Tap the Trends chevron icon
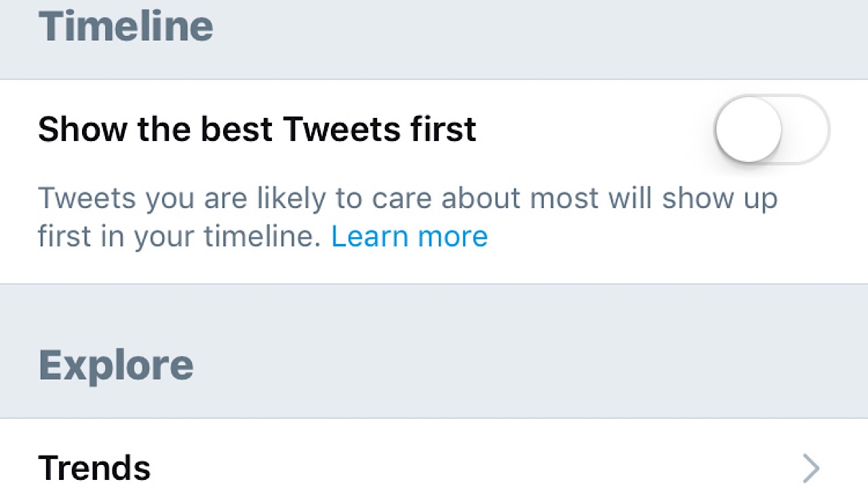The height and width of the screenshot is (488, 868). click(811, 468)
